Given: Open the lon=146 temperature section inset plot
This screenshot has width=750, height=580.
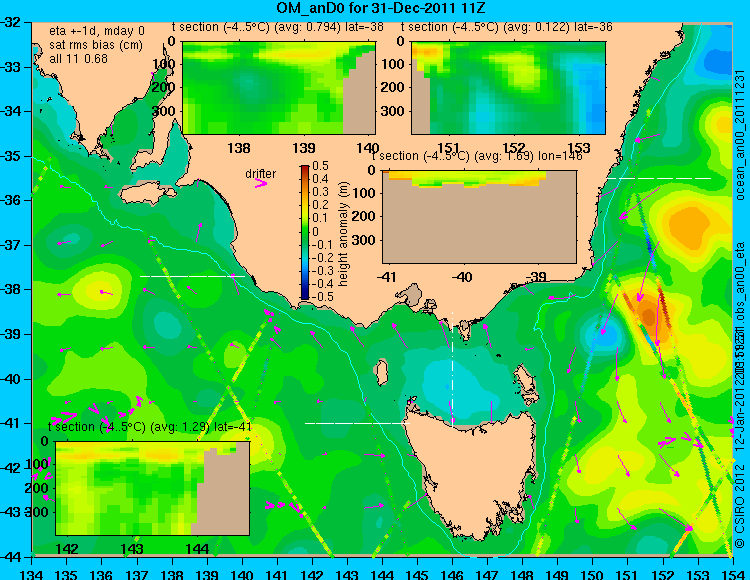Looking at the screenshot, I should (479, 217).
